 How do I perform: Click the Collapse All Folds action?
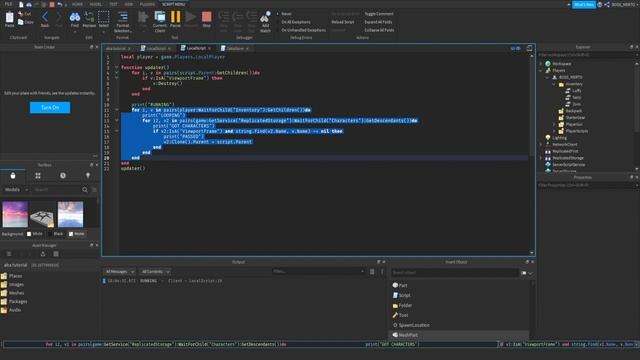click(x=379, y=30)
